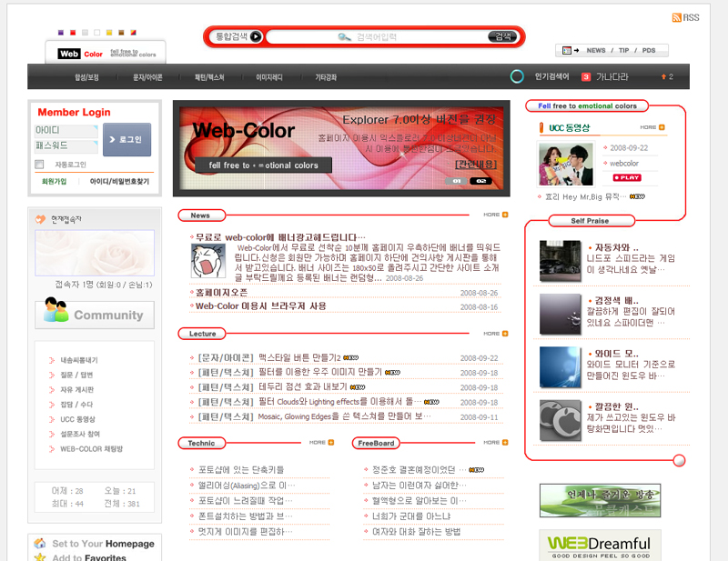Click the magnifier icon in search box

click(344, 37)
